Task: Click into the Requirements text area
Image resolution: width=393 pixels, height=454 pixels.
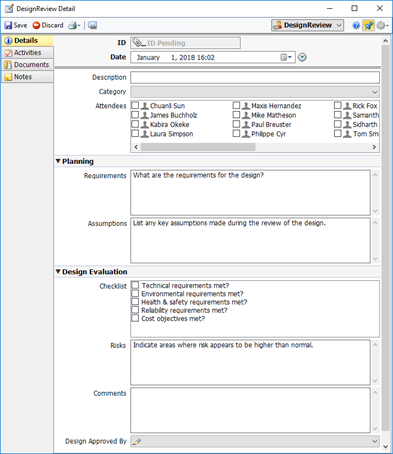Action: click(250, 193)
